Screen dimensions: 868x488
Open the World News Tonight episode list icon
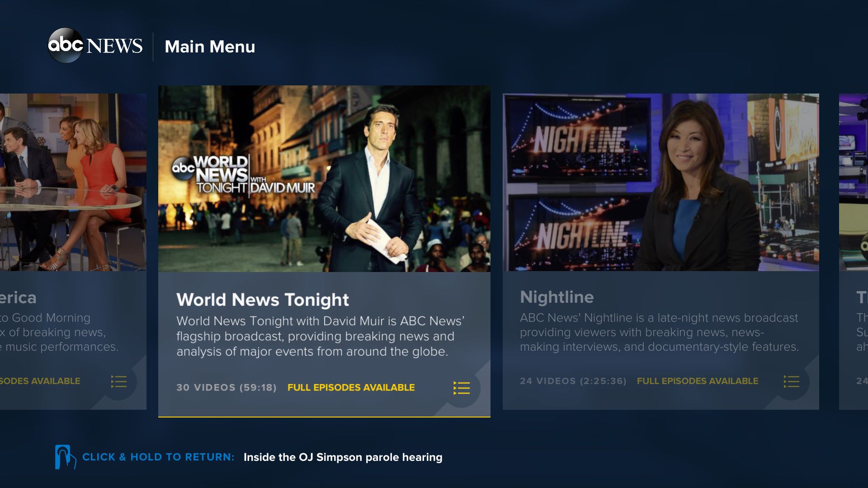(x=462, y=388)
